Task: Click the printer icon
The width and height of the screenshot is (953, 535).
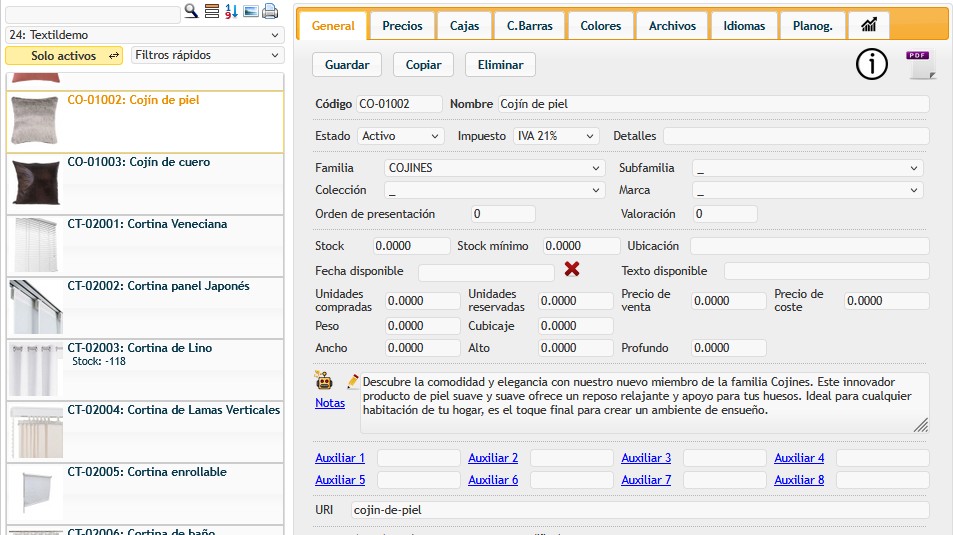Action: tap(270, 11)
